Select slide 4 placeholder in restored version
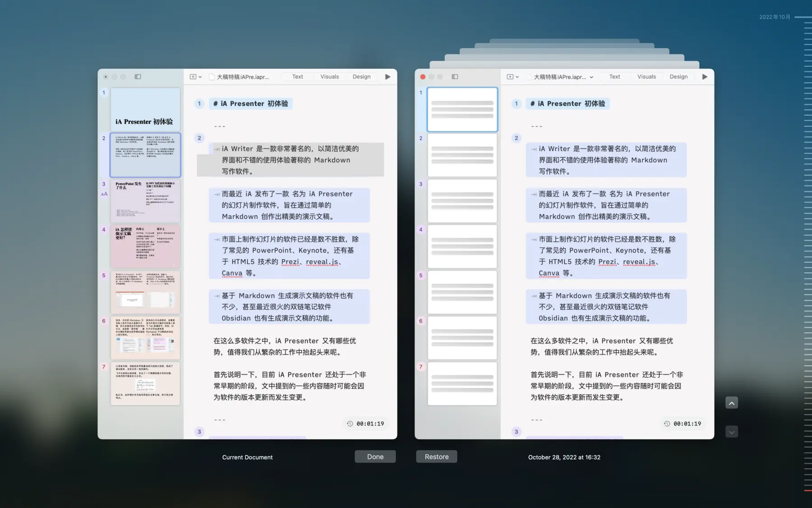Image resolution: width=812 pixels, height=508 pixels. pos(462,247)
